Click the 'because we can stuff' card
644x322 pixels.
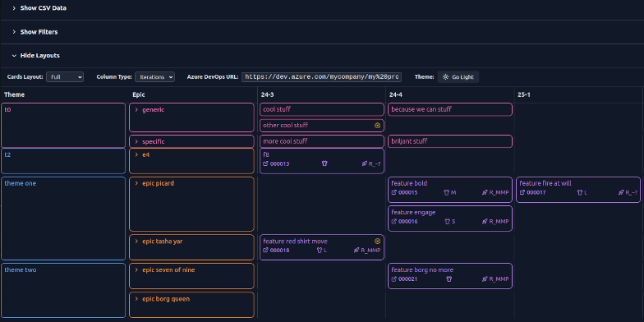point(450,110)
